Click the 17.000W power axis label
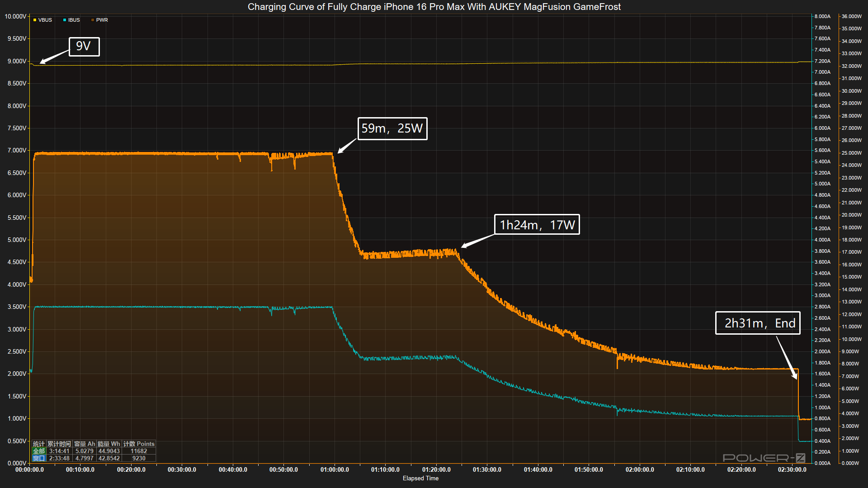Viewport: 868px width, 488px height. click(x=852, y=252)
